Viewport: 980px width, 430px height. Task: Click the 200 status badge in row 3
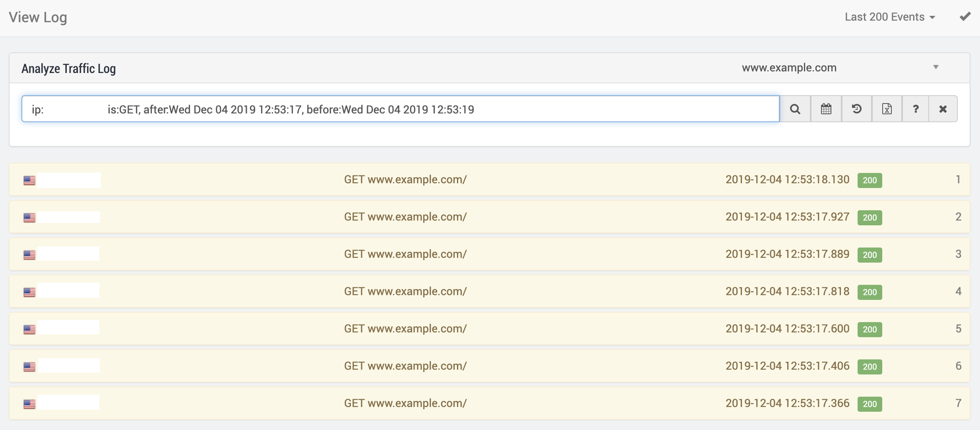tap(869, 255)
